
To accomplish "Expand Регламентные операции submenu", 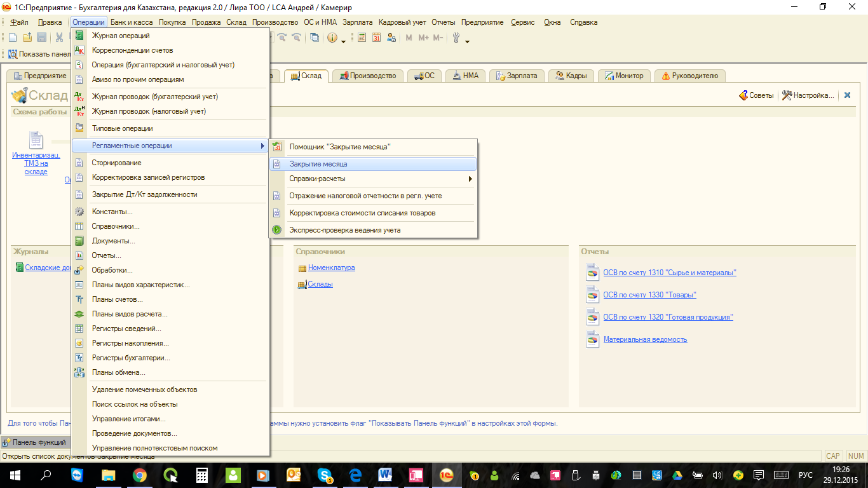I will pos(171,146).
